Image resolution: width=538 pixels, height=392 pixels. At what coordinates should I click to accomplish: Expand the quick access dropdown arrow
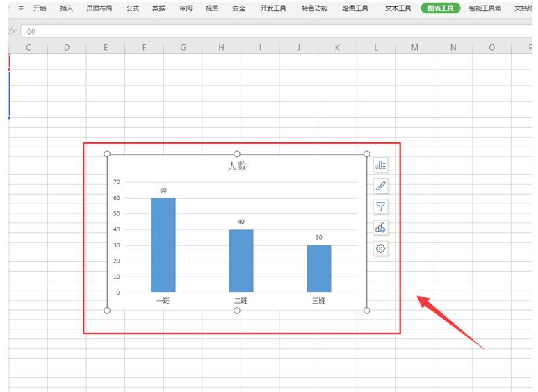pyautogui.click(x=22, y=8)
